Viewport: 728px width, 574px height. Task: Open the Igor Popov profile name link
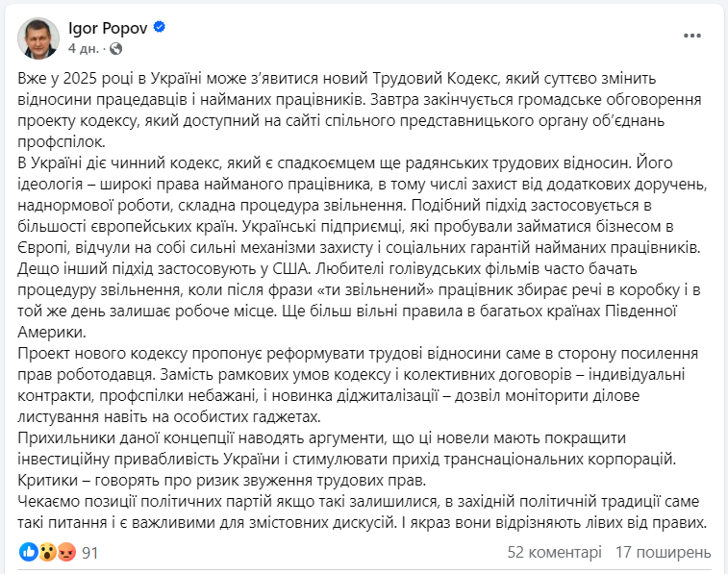click(x=108, y=27)
